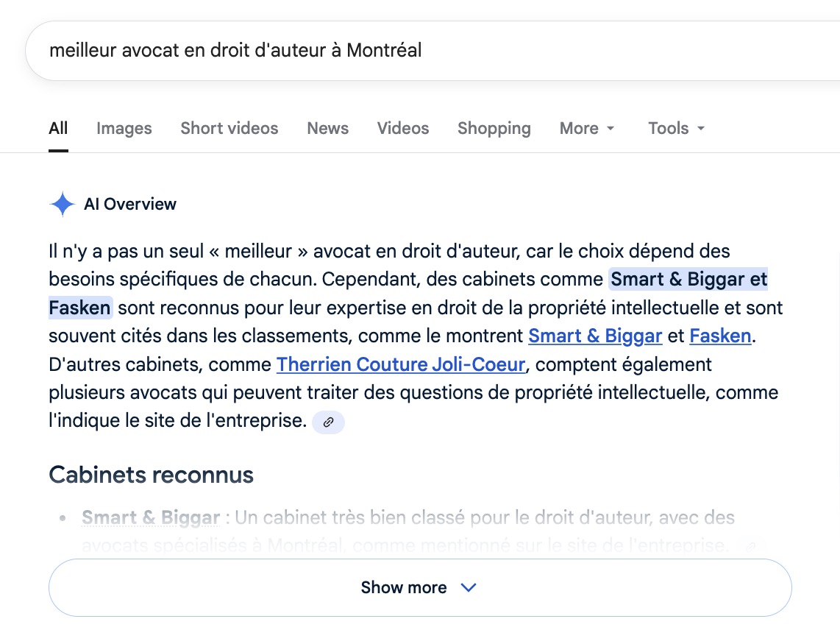Select the Shopping tab
Viewport: 840px width, 630px height.
(x=494, y=128)
